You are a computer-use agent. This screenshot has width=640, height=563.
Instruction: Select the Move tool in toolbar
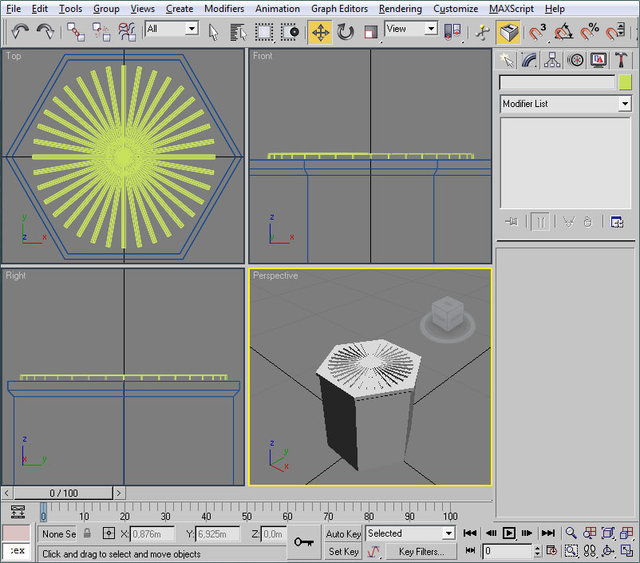coord(320,31)
